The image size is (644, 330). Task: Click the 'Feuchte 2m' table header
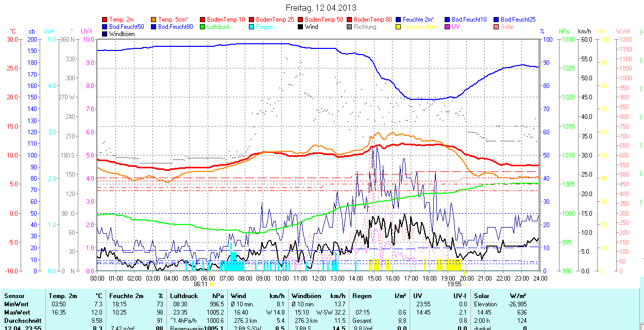125,296
